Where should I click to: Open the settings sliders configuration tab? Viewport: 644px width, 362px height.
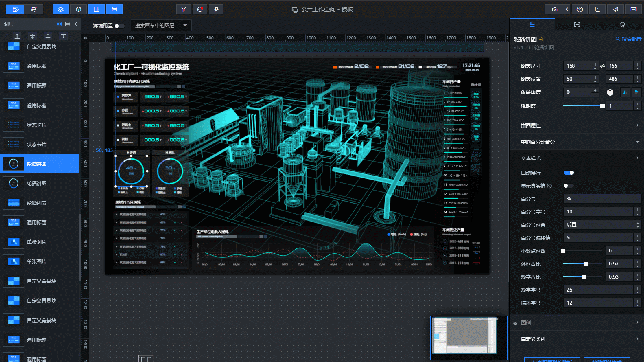(x=532, y=25)
